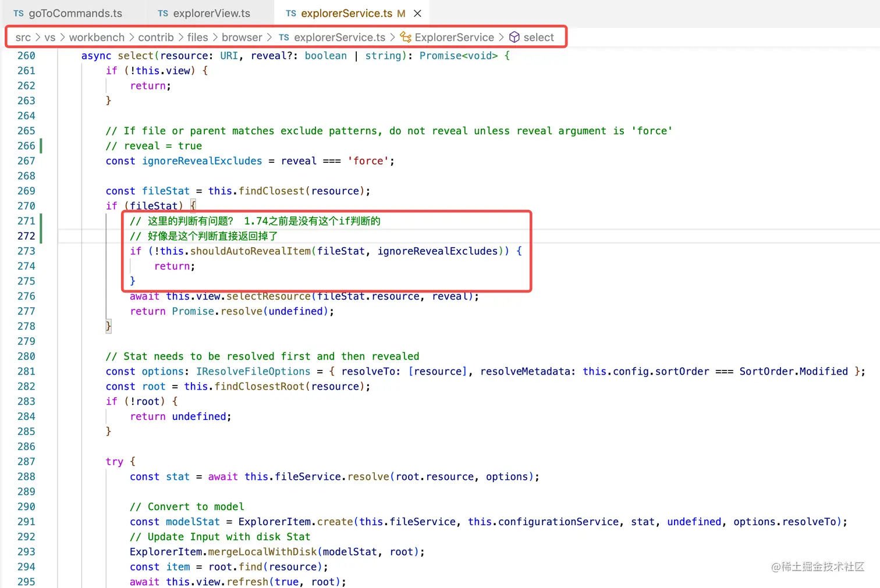This screenshot has width=880, height=588.
Task: Open the select method breadcrumb
Action: [539, 37]
